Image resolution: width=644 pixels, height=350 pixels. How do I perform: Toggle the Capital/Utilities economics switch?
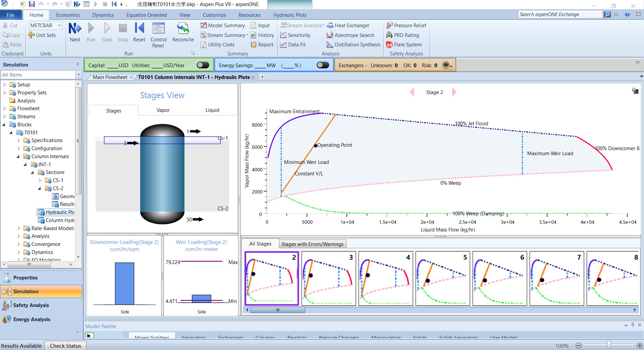click(x=203, y=65)
